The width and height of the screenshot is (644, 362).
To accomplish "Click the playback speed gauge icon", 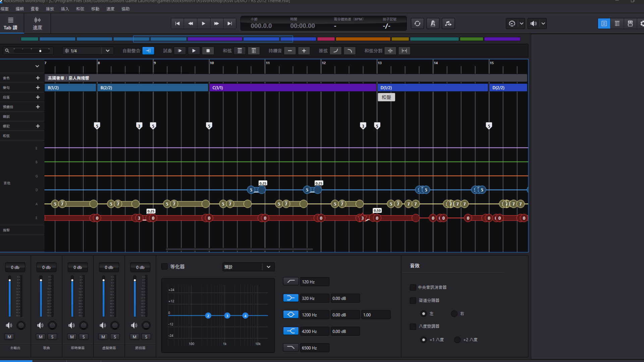I will [x=512, y=23].
